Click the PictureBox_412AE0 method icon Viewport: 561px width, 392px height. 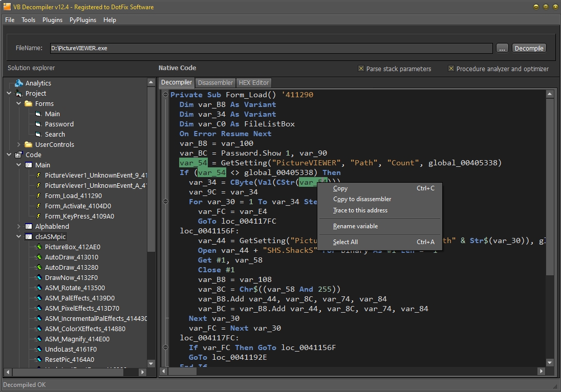click(38, 247)
